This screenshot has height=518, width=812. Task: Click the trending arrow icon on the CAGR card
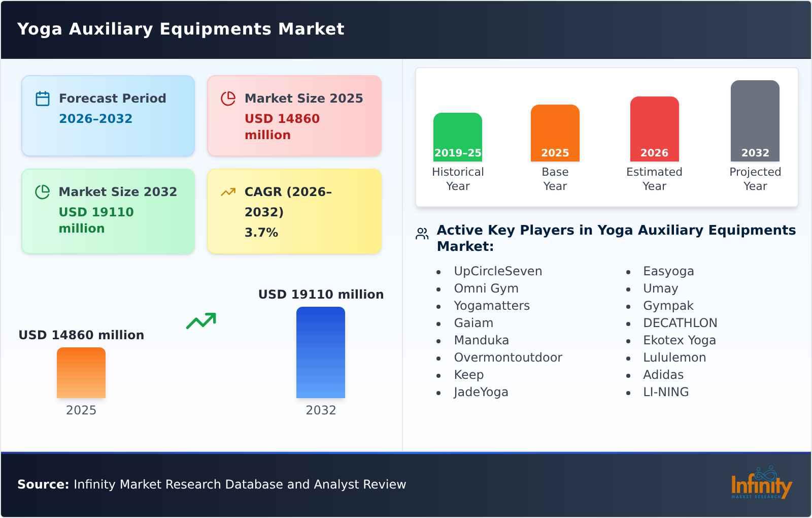228,190
